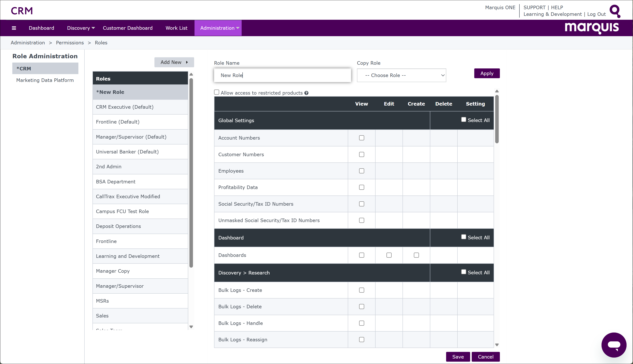Enable Allow access to restricted products

point(216,92)
